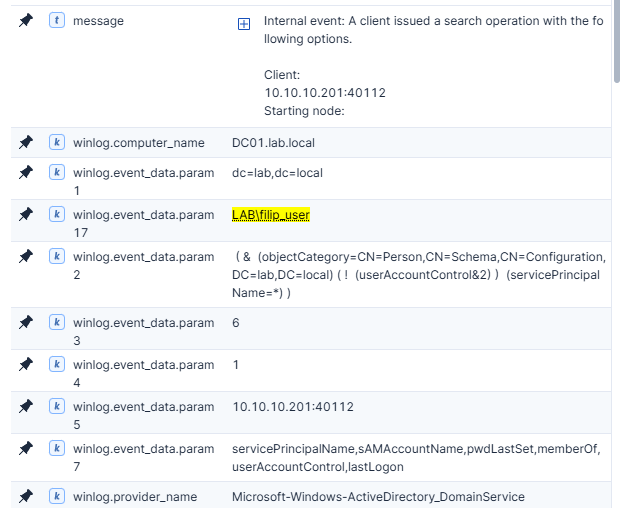Click keyword icon beside winlog.computer_name
Screen dimensions: 629x508
coord(57,142)
